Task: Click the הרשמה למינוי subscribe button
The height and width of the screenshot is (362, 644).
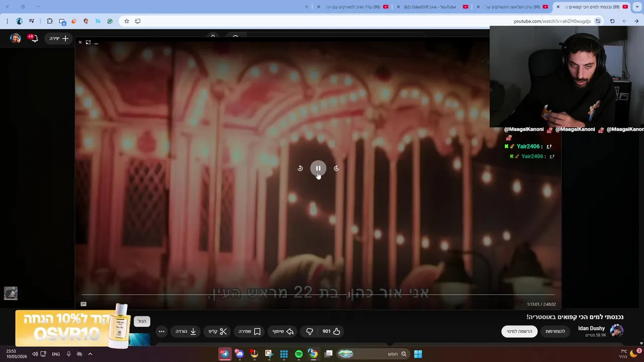Action: [519, 331]
